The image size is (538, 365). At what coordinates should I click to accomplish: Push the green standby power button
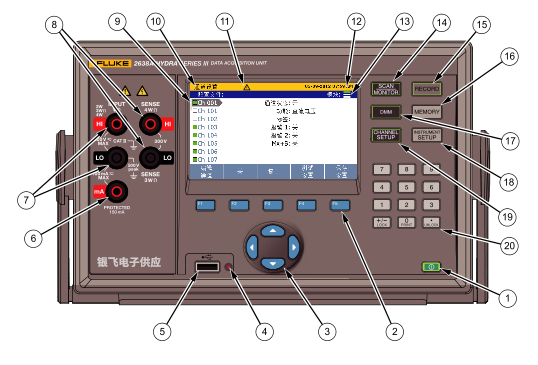[431, 267]
